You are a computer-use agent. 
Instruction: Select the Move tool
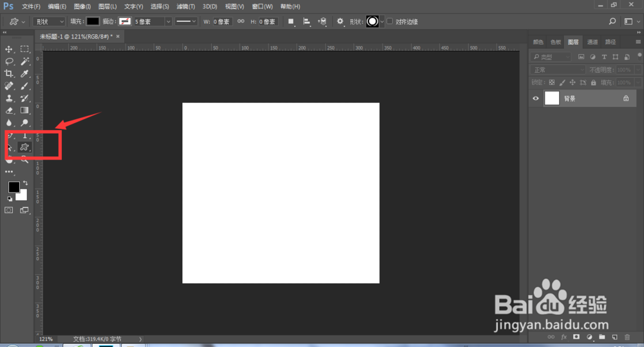tap(8, 50)
